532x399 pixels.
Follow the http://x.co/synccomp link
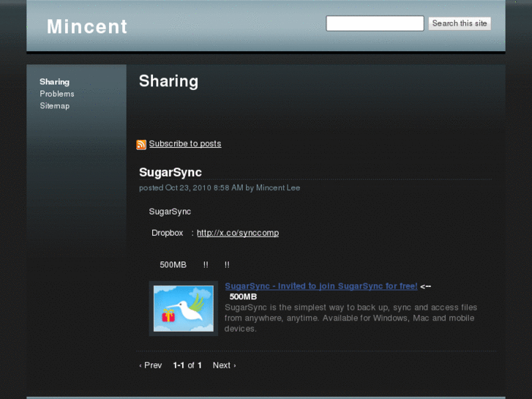[238, 233]
